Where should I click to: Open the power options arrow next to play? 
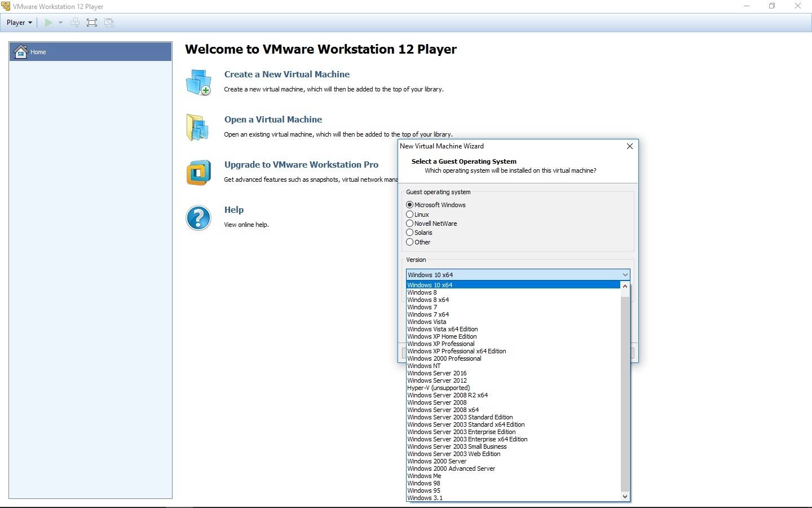[60, 23]
